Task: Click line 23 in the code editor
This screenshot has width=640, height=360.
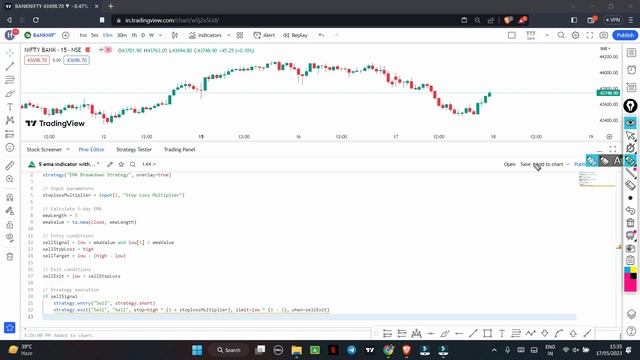Action: pyautogui.click(x=309, y=317)
